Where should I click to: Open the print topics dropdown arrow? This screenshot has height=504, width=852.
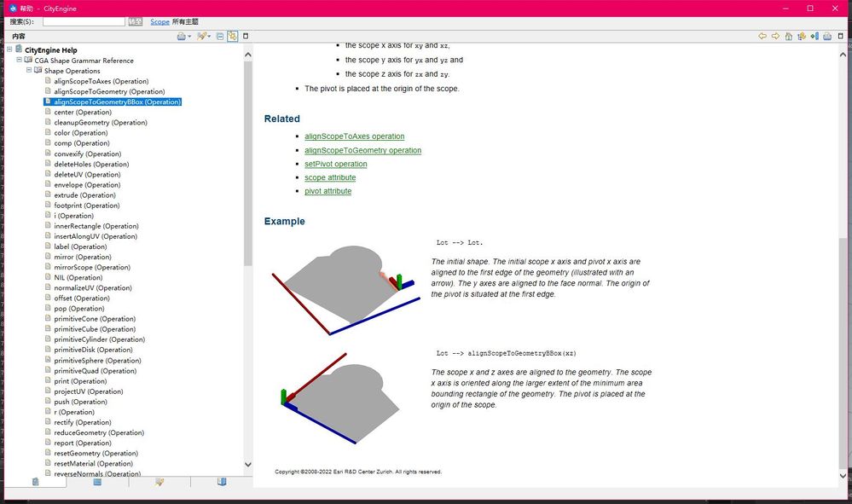pyautogui.click(x=189, y=37)
